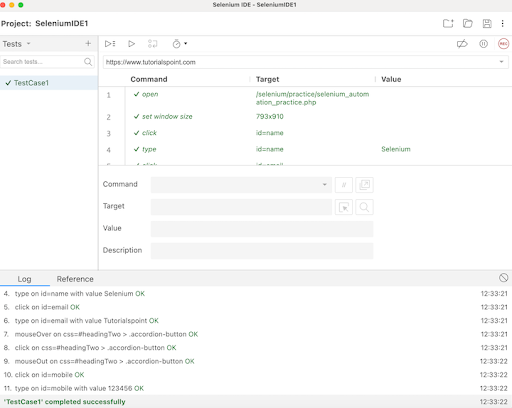Click "'TestCase1' completed successfully" log line
The image size is (512, 408).
[x=256, y=402]
